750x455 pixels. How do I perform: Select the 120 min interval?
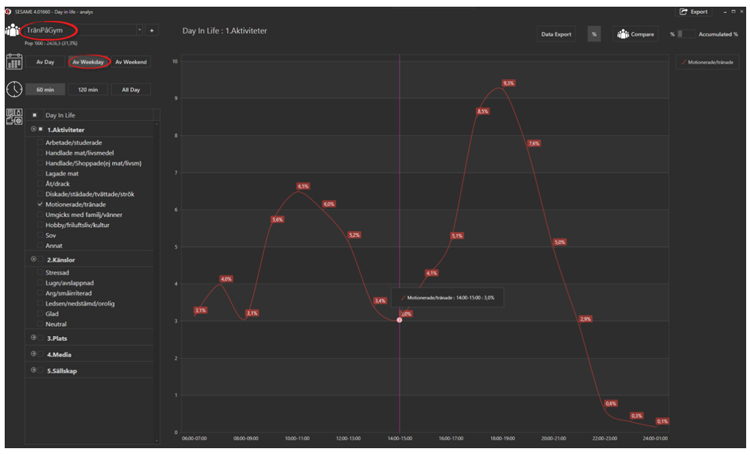pos(88,89)
